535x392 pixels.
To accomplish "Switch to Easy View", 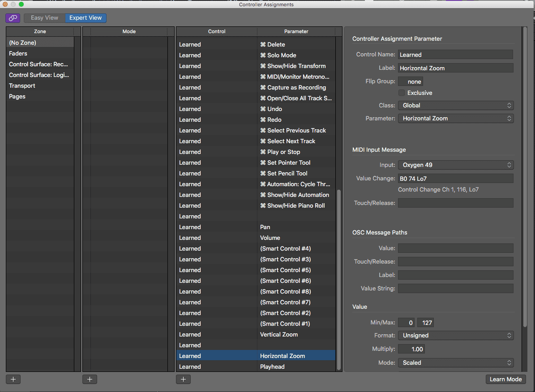I will click(x=44, y=18).
